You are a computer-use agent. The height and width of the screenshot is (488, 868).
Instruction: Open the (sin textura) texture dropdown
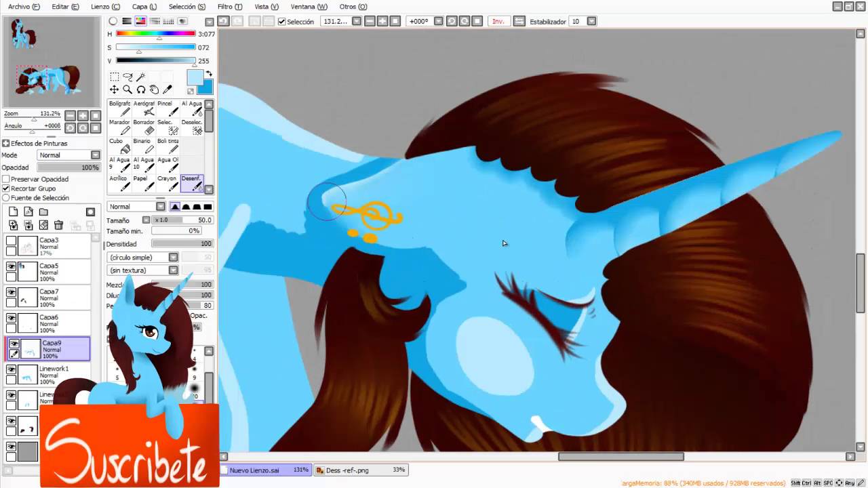point(143,270)
